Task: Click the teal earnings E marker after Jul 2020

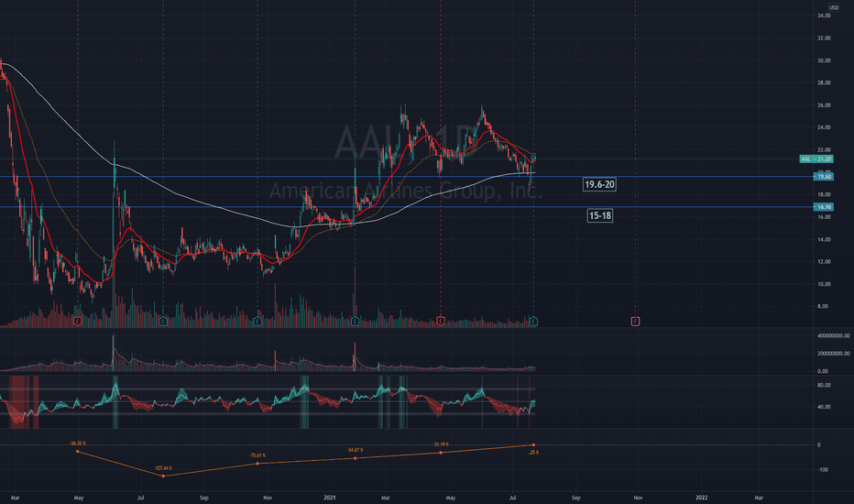Action: 163,322
